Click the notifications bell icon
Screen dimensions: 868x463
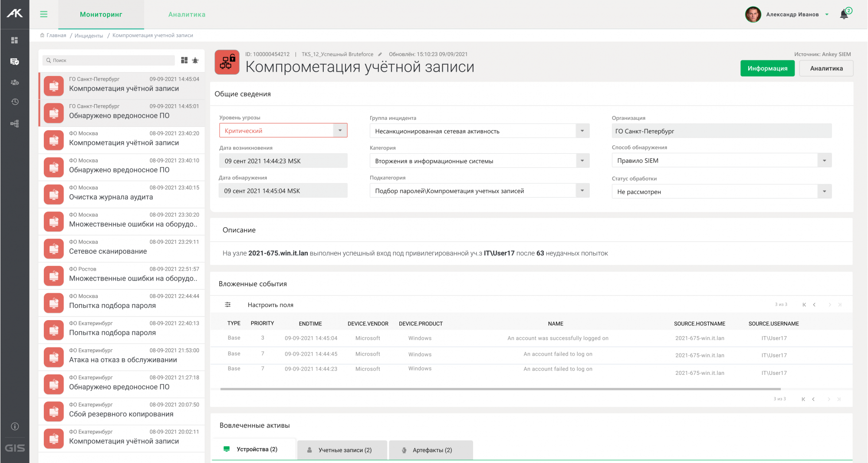844,14
